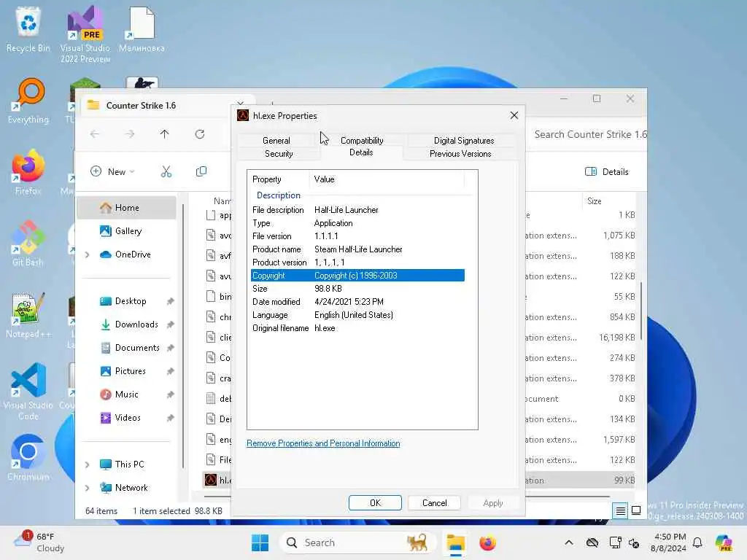The width and height of the screenshot is (747, 560).
Task: Unpin Downloads using its pin icon
Action: click(170, 324)
